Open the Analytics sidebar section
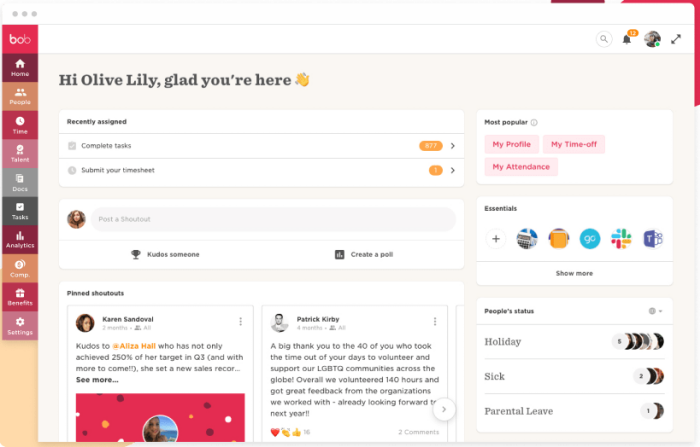The width and height of the screenshot is (700, 447). (20, 240)
